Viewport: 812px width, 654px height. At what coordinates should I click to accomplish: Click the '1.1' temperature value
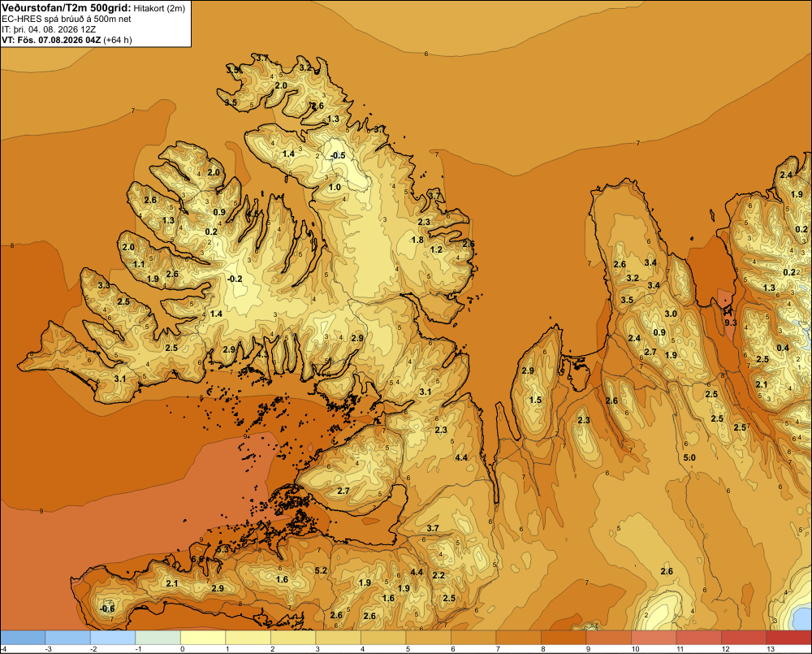(139, 264)
